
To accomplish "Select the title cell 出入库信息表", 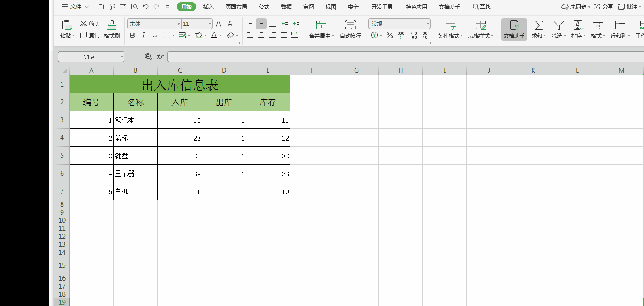I will click(180, 84).
